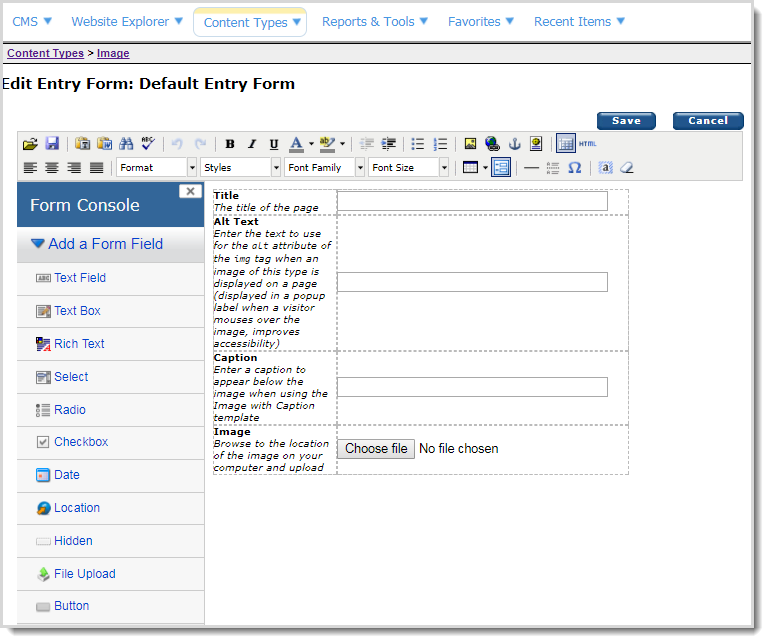Insert a numbered list

click(x=440, y=144)
